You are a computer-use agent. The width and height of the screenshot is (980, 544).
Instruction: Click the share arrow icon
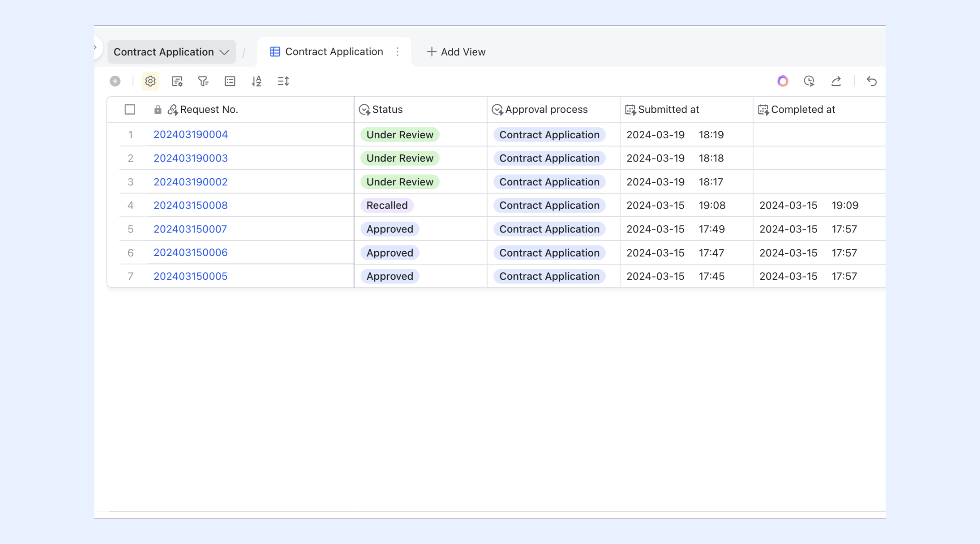coord(836,81)
